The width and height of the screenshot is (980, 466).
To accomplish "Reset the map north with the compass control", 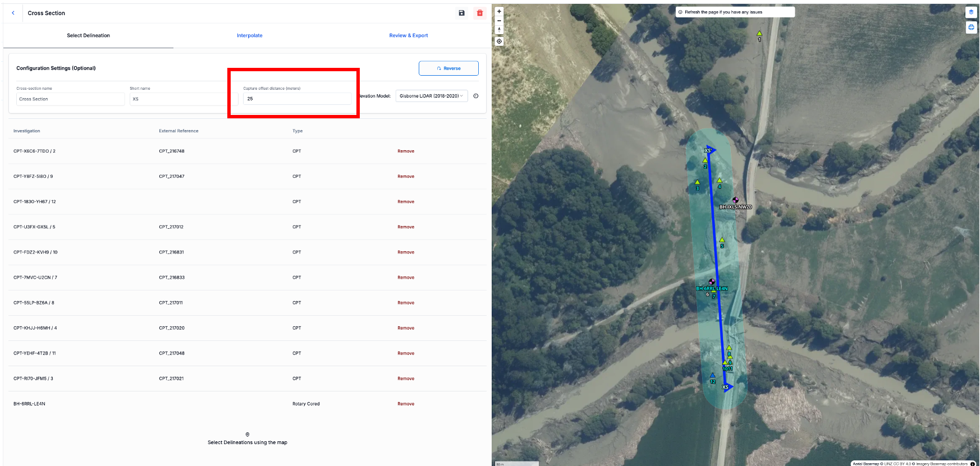I will pyautogui.click(x=499, y=30).
